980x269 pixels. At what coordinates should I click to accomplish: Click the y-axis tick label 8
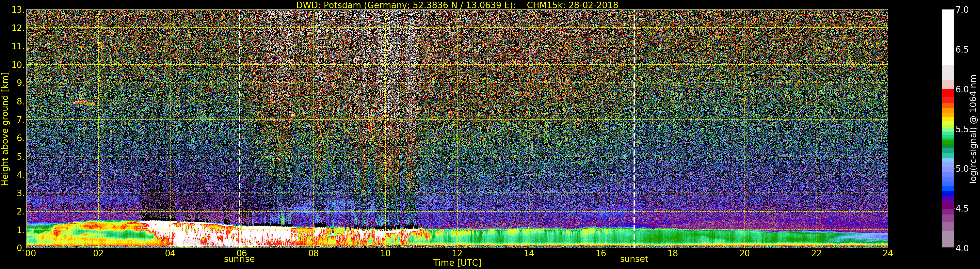[21, 102]
